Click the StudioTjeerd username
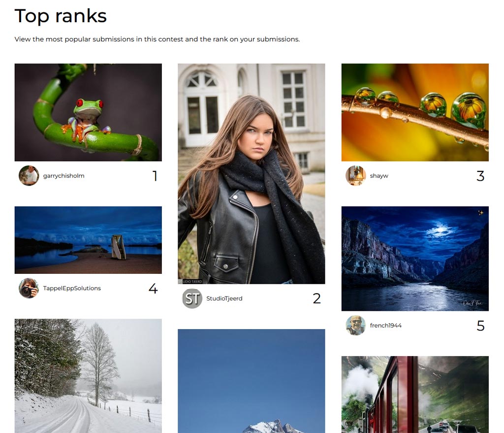 [x=224, y=299]
